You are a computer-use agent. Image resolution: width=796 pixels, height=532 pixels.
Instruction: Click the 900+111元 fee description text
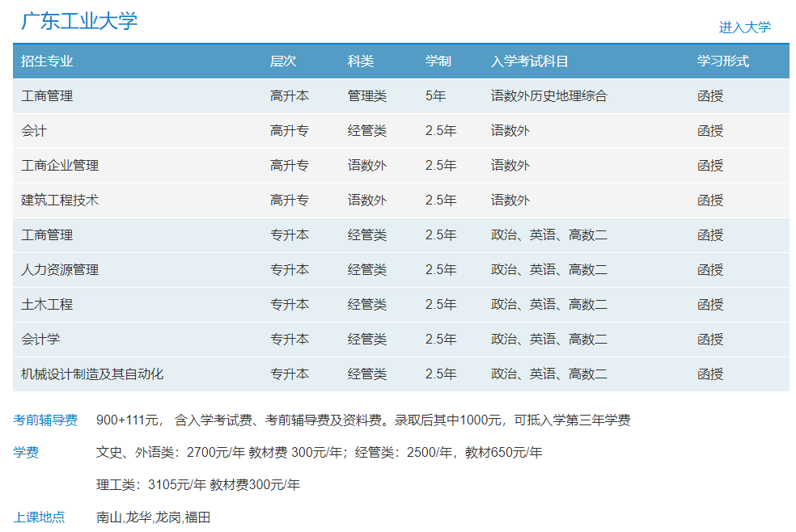tap(363, 420)
